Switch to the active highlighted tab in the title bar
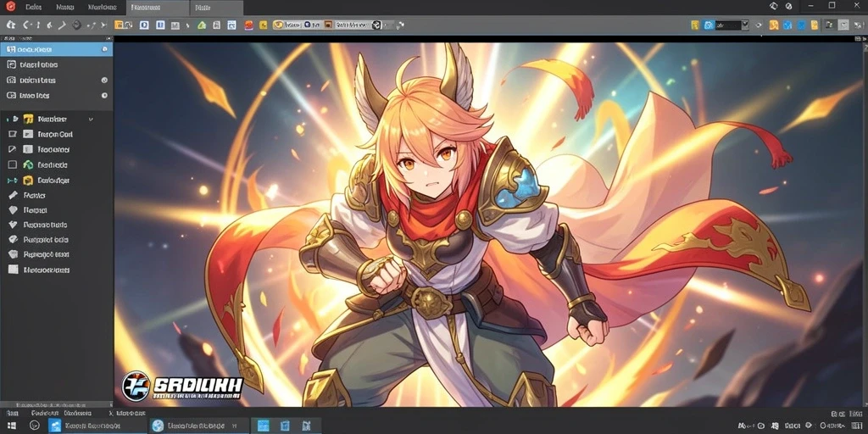This screenshot has width=868, height=434. tap(157, 8)
